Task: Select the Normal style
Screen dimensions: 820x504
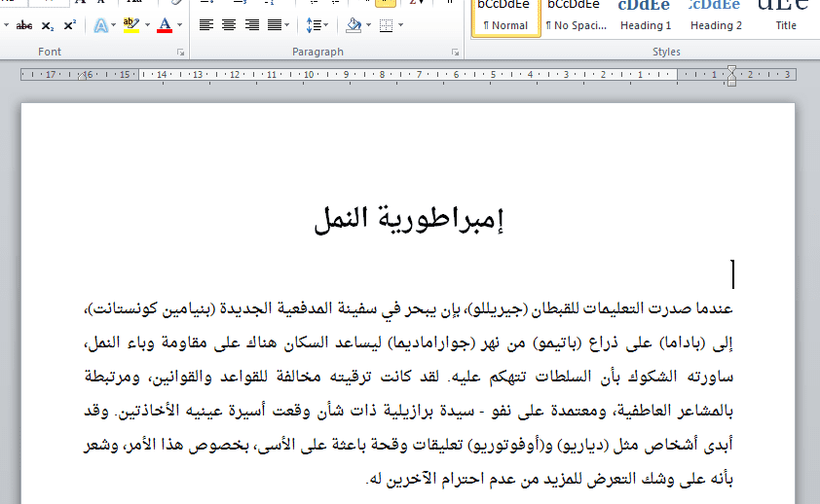Action: (x=505, y=18)
